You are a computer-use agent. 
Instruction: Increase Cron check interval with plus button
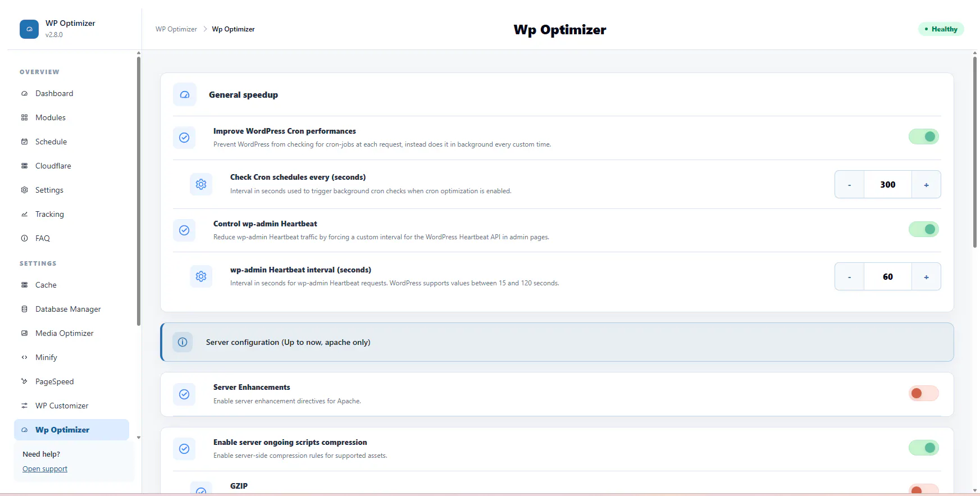(x=926, y=185)
